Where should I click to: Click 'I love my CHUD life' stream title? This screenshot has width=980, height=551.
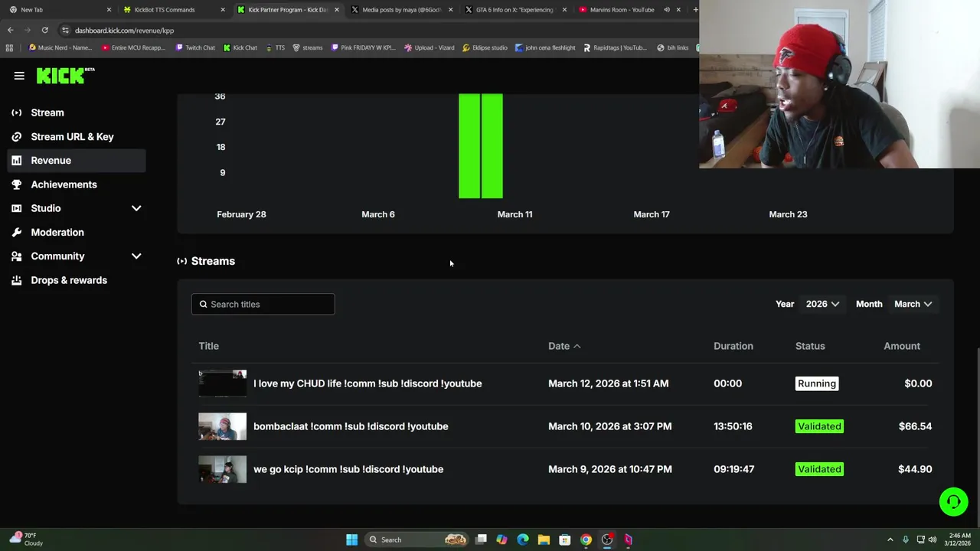(367, 383)
